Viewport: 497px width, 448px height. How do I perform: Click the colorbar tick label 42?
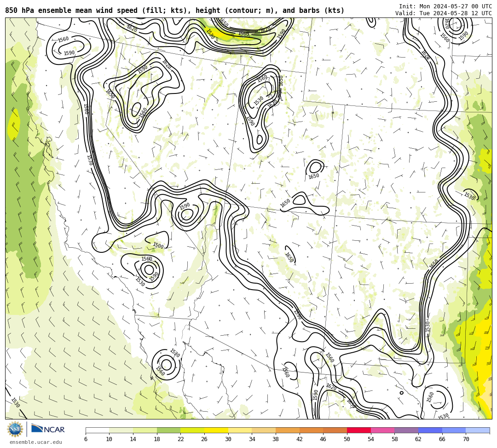(x=300, y=439)
